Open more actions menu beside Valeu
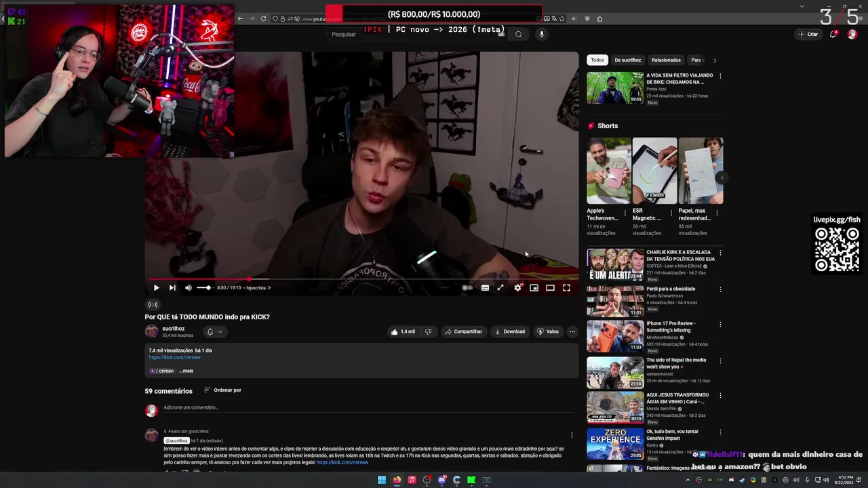868x488 pixels. pos(572,331)
